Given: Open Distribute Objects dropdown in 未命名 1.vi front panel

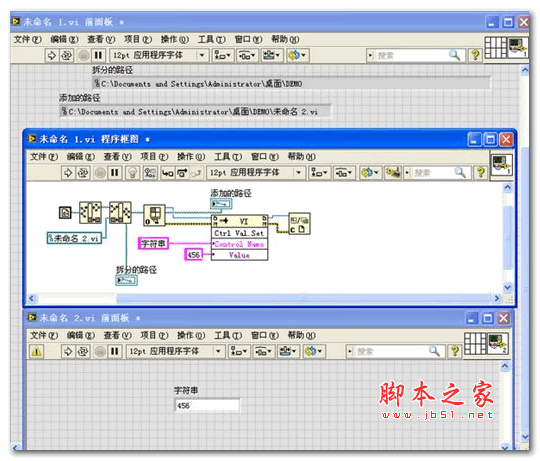Looking at the screenshot, I should click(247, 55).
